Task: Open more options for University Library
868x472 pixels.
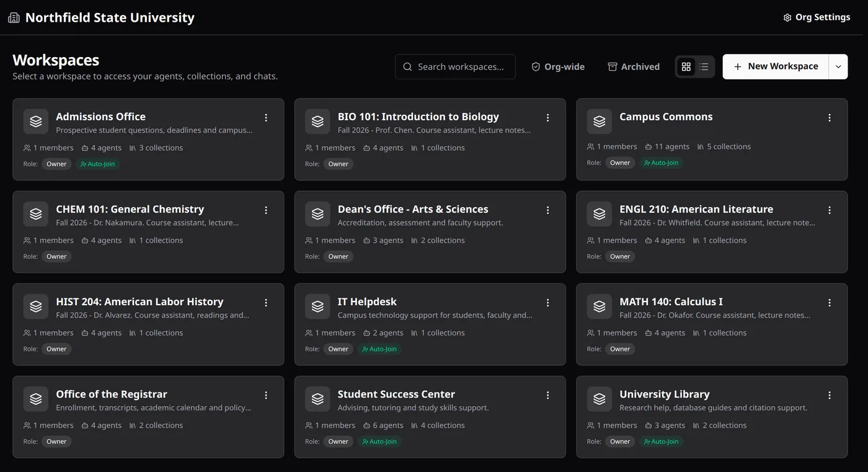Action: pyautogui.click(x=830, y=395)
